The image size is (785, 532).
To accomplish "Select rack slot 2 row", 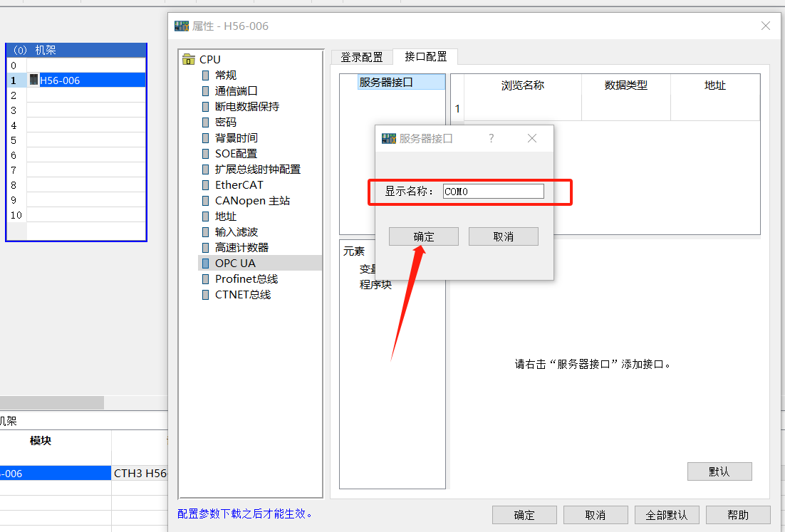I will click(x=76, y=95).
